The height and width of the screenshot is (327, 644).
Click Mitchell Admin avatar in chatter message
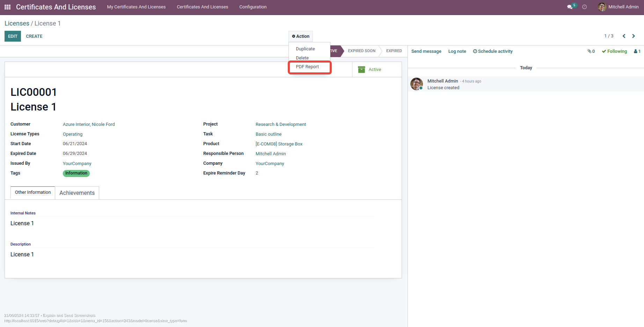[x=417, y=84]
